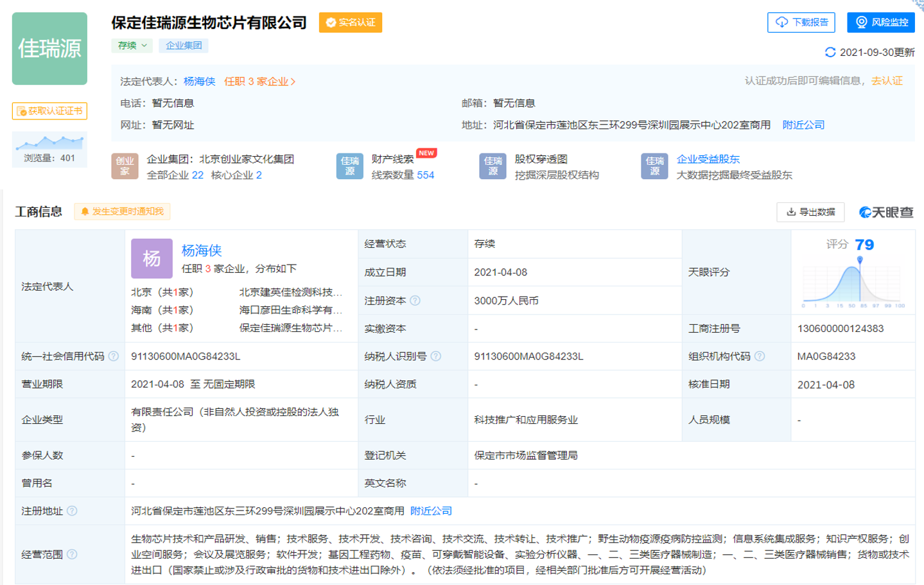This screenshot has width=924, height=585.
Task: Click the help icon next to 注册资本
Action: coord(415,301)
